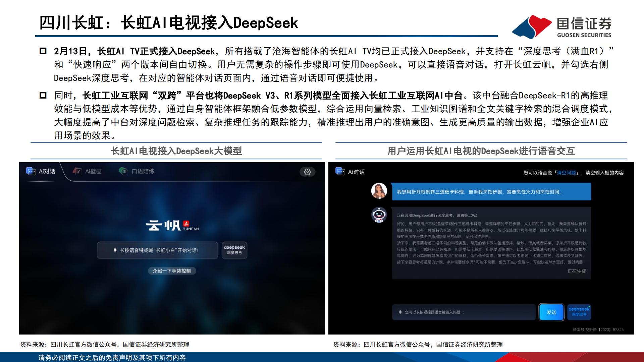Click the second bullet square marker for 同时
The width and height of the screenshot is (644, 362).
43,95
